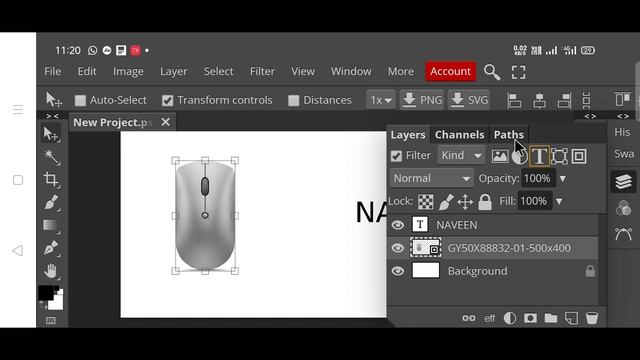Lock position move icon
This screenshot has width=640, height=360.
click(465, 202)
